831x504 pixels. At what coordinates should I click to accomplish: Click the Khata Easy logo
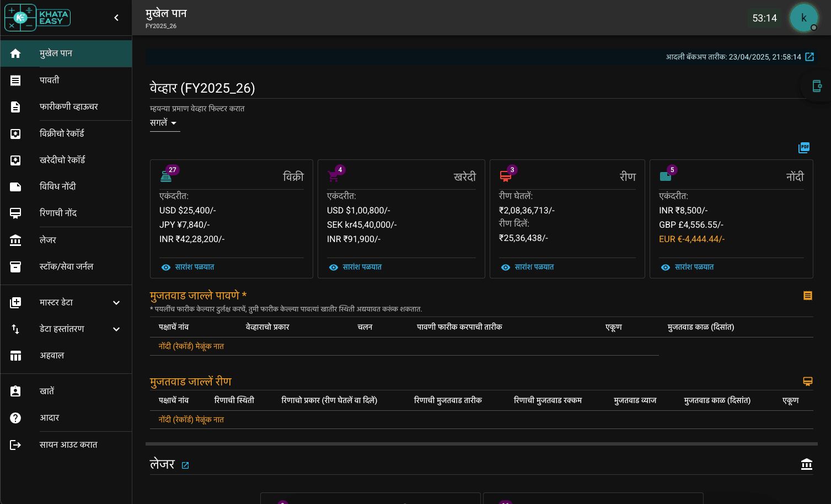[x=37, y=18]
